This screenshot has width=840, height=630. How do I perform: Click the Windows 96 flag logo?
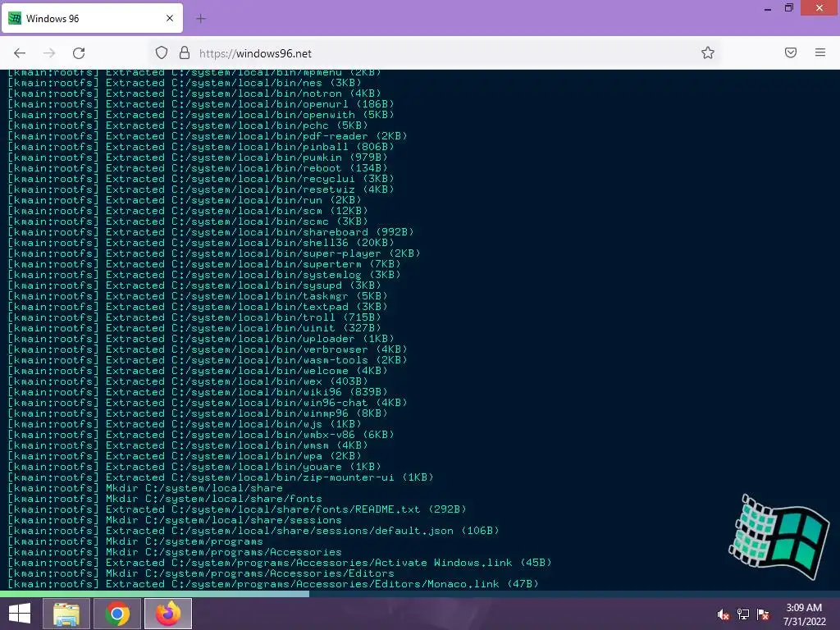[779, 536]
